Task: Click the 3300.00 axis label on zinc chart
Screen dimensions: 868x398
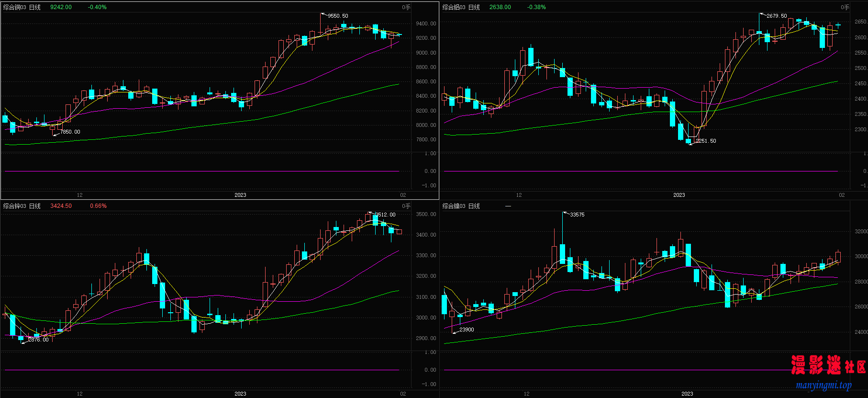Action: coord(426,255)
